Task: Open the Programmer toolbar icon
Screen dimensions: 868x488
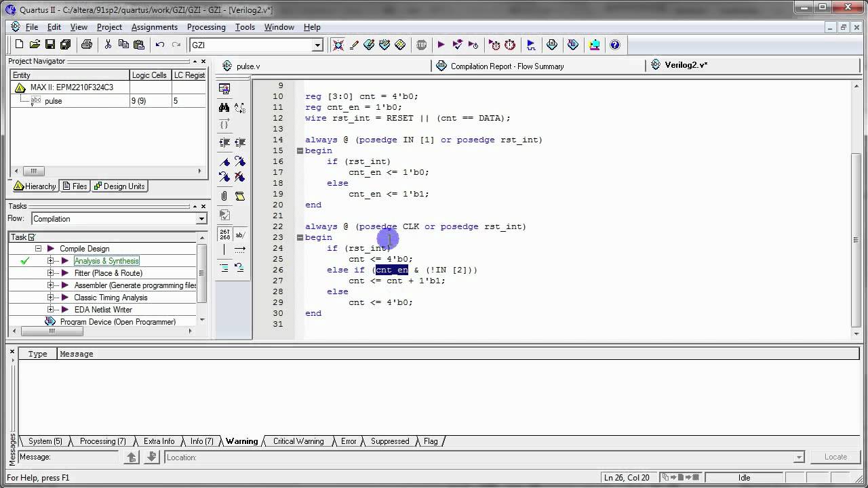Action: coord(573,45)
